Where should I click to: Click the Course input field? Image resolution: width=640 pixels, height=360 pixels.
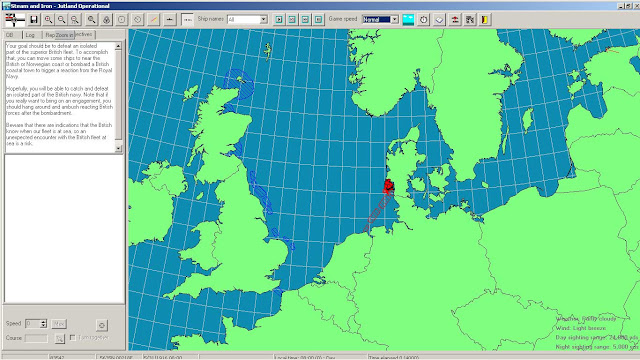pos(36,338)
